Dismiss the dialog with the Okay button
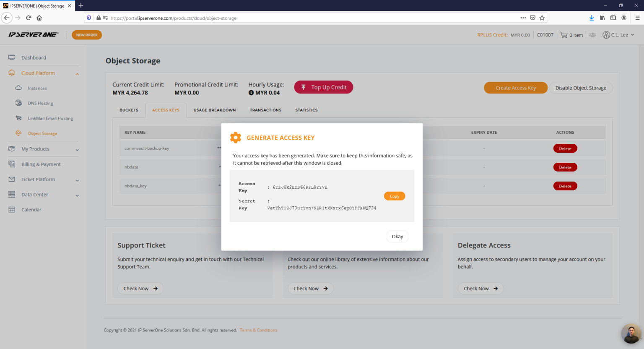 tap(397, 236)
